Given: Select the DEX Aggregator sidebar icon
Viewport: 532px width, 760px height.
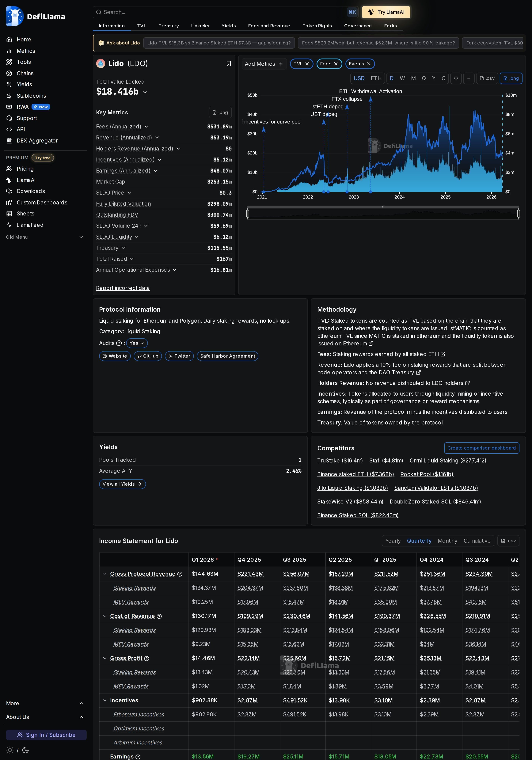Looking at the screenshot, I should click(x=9, y=140).
